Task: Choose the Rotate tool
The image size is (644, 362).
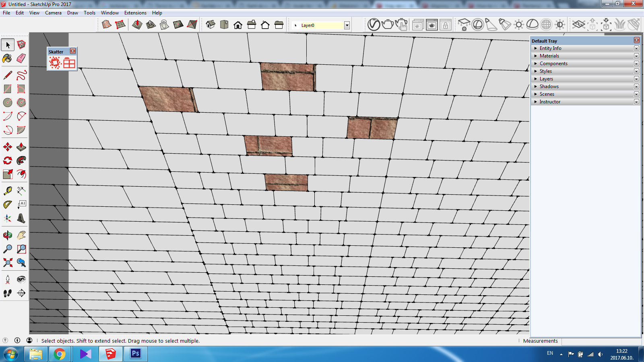Action: [7, 160]
